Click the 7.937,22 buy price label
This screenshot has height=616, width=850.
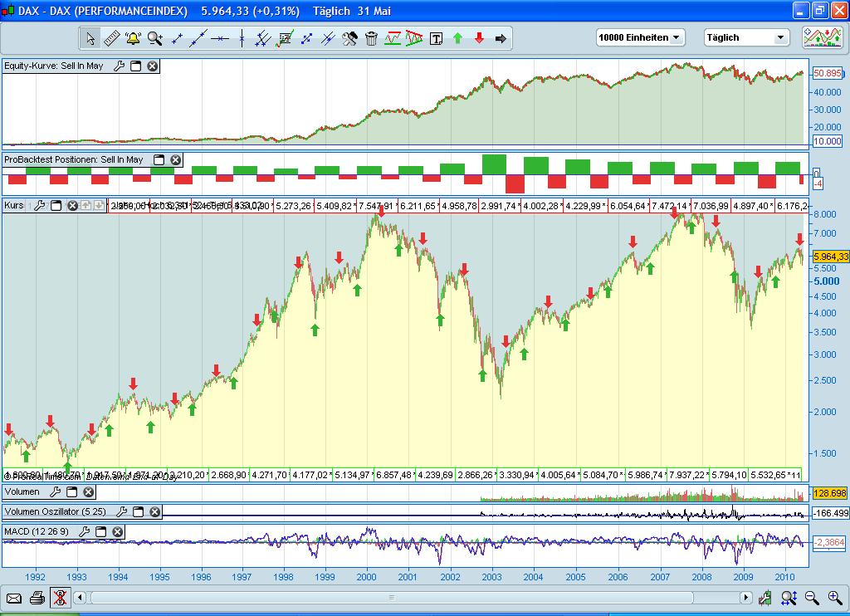coord(686,475)
